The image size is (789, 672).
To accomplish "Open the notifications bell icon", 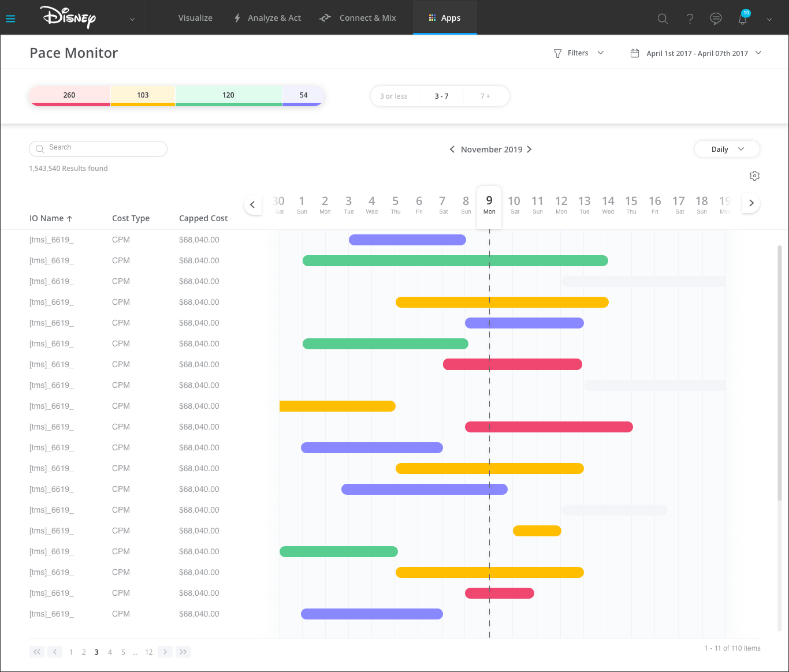I will click(x=743, y=18).
